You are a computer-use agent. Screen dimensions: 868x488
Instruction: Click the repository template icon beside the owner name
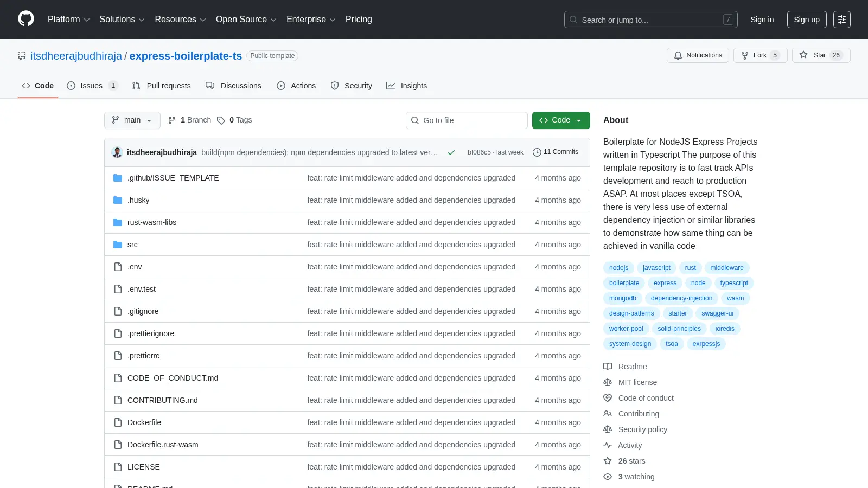22,56
